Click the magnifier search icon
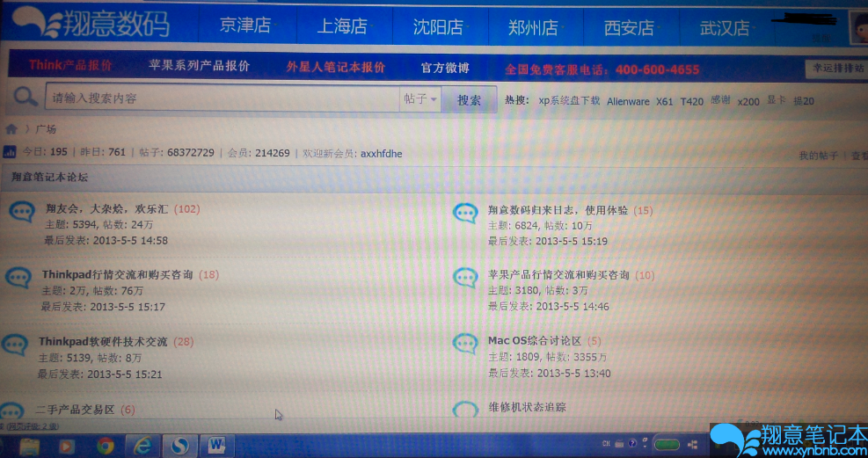Viewport: 868px width, 458px height. [x=25, y=98]
